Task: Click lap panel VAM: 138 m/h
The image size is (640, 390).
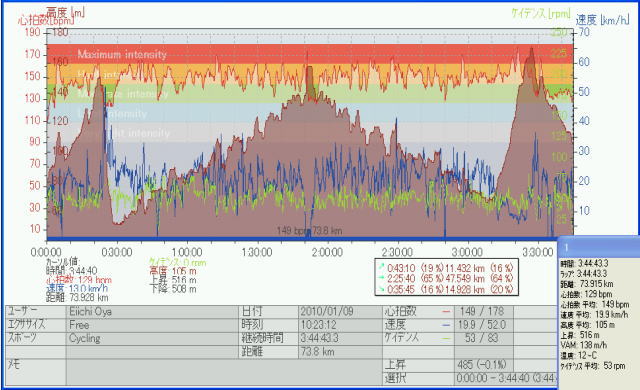Action: click(584, 345)
